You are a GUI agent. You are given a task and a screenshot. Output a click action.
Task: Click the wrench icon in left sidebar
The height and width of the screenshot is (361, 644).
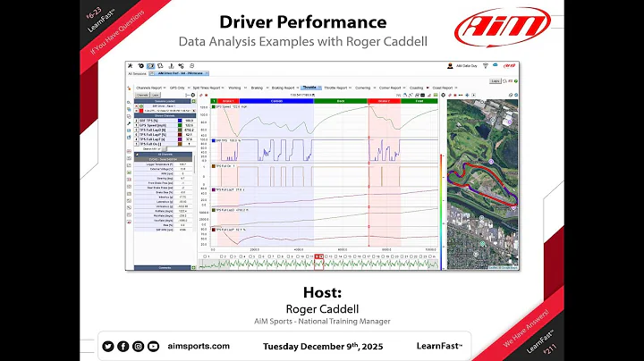click(129, 123)
